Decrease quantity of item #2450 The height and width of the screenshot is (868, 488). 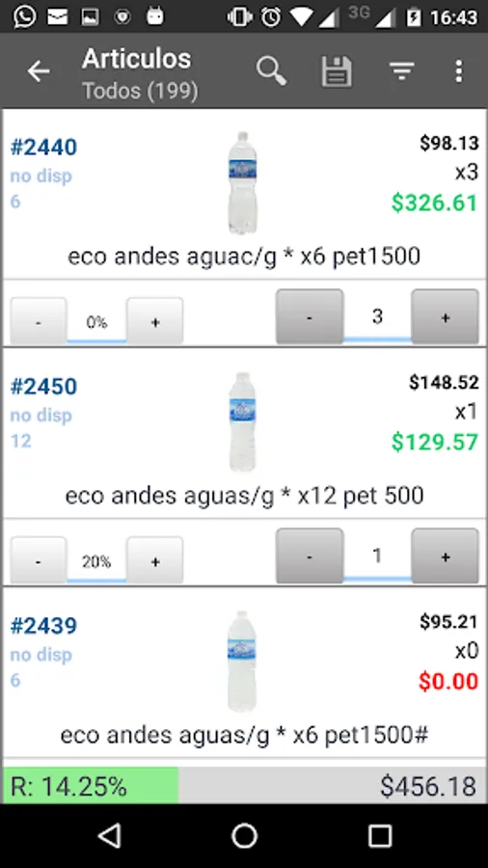click(310, 556)
